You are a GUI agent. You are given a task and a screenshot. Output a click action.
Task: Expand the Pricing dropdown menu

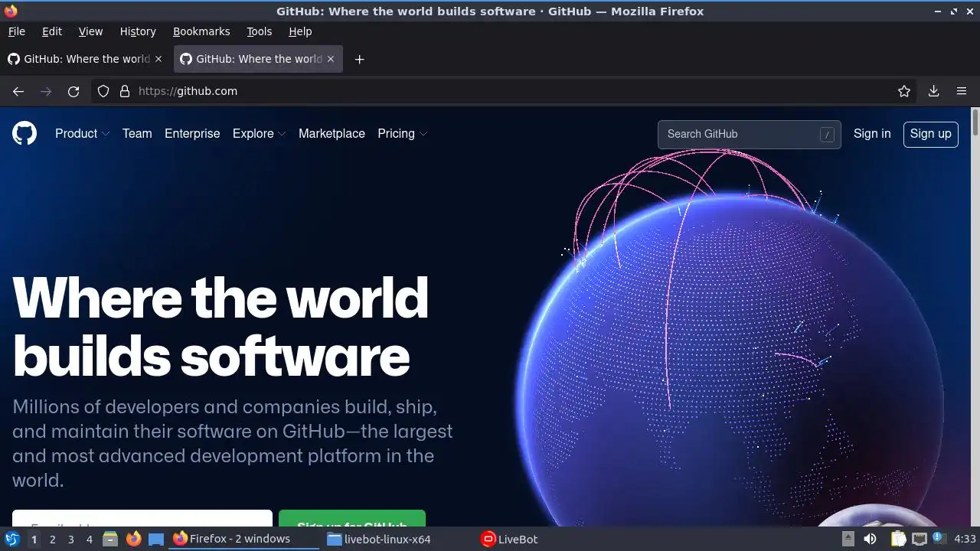tap(403, 133)
